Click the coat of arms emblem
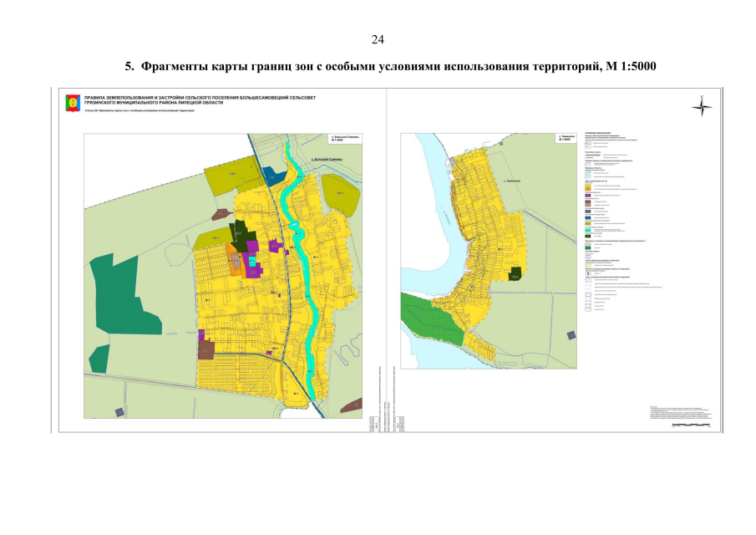The image size is (756, 535). click(74, 103)
